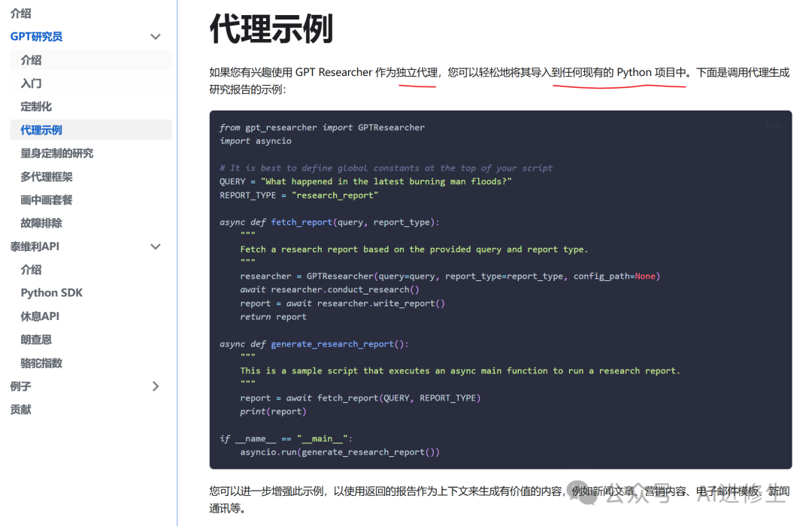The image size is (812, 526).
Task: Navigate to 多代理框架 in sidebar
Action: pyautogui.click(x=47, y=177)
